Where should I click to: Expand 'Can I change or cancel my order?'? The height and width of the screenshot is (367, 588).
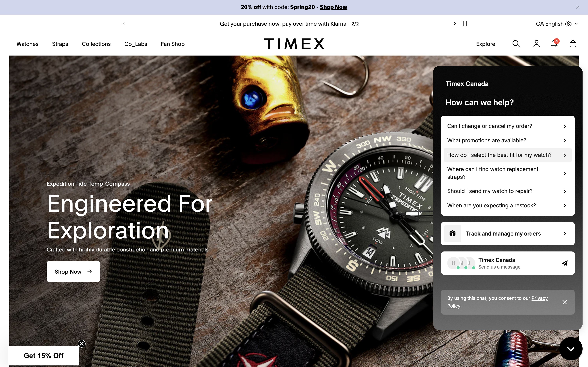pos(507,126)
